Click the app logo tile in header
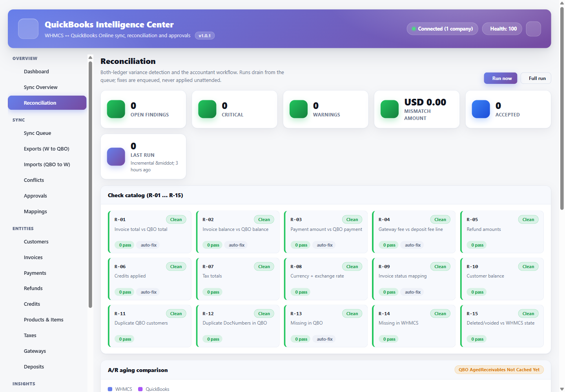 pyautogui.click(x=28, y=29)
